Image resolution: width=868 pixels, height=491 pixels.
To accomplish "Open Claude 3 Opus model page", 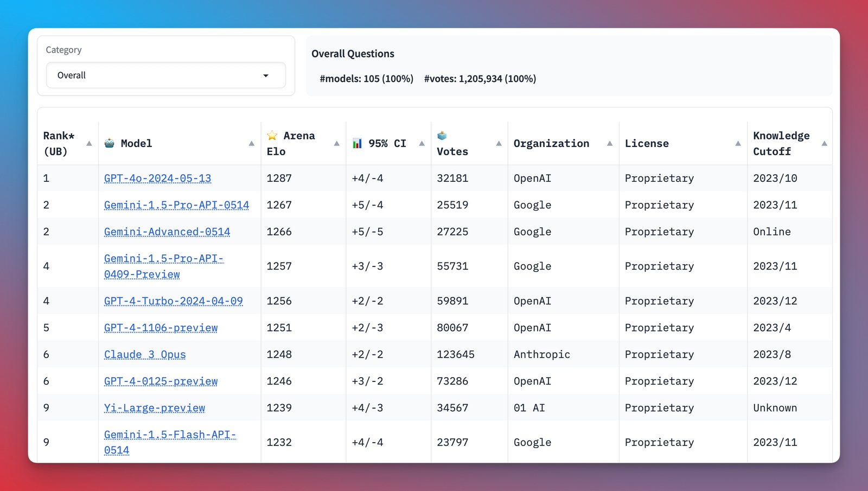I will point(145,354).
